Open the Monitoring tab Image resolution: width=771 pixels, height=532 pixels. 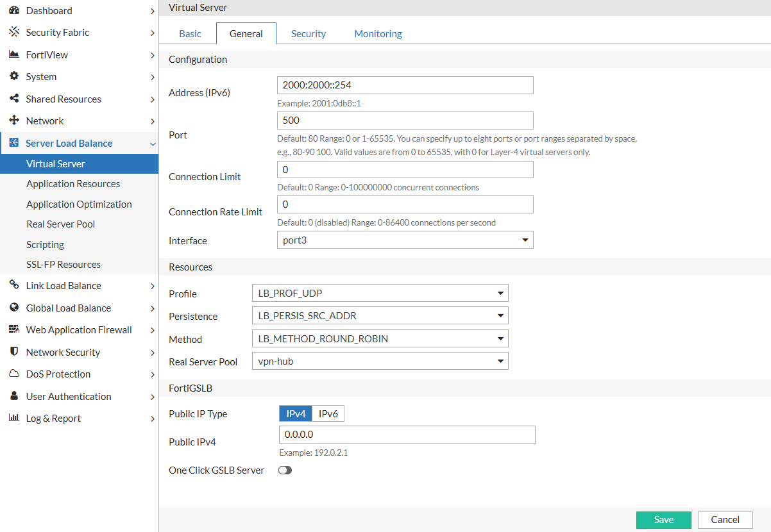(x=378, y=34)
